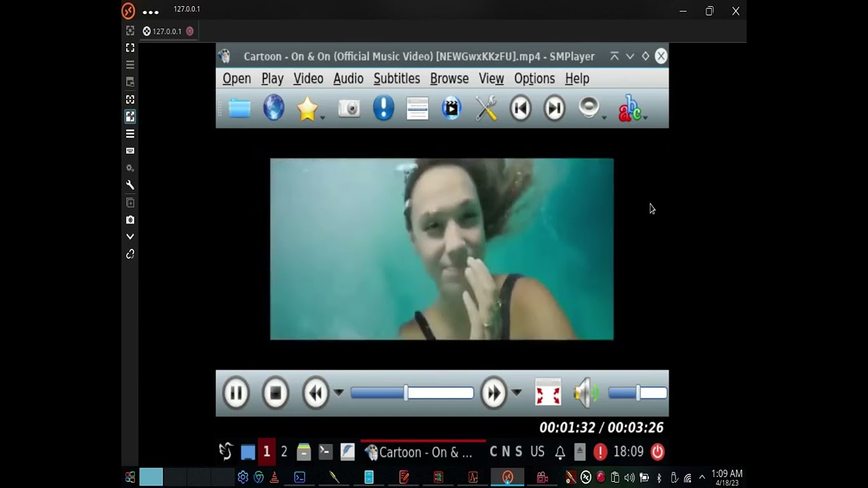Click the SMPlayer titlebar app icon
The height and width of the screenshot is (488, 868).
tap(226, 56)
